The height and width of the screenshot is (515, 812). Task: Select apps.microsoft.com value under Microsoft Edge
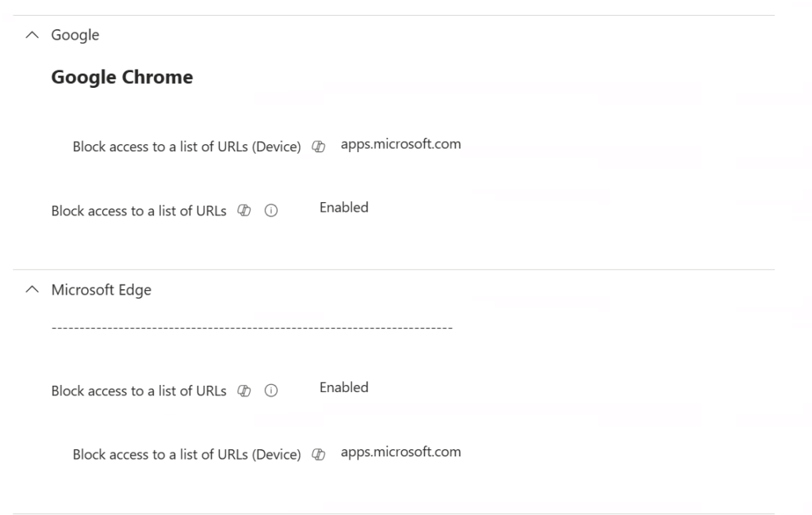400,452
